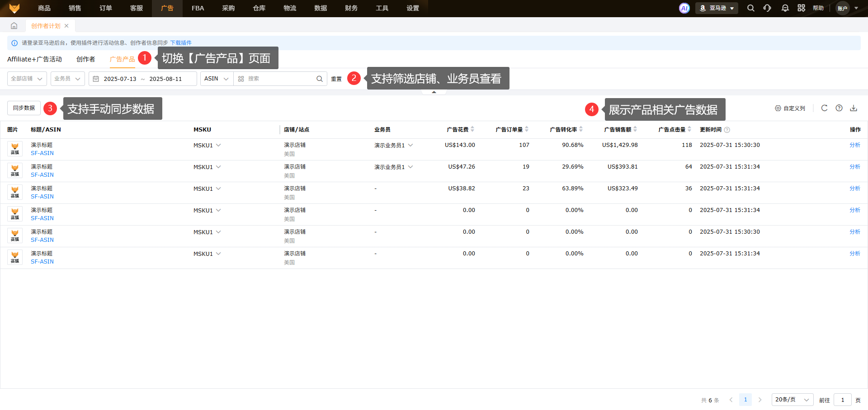Open the search magnifier in top navigation
This screenshot has height=410, width=868.
pyautogui.click(x=750, y=8)
